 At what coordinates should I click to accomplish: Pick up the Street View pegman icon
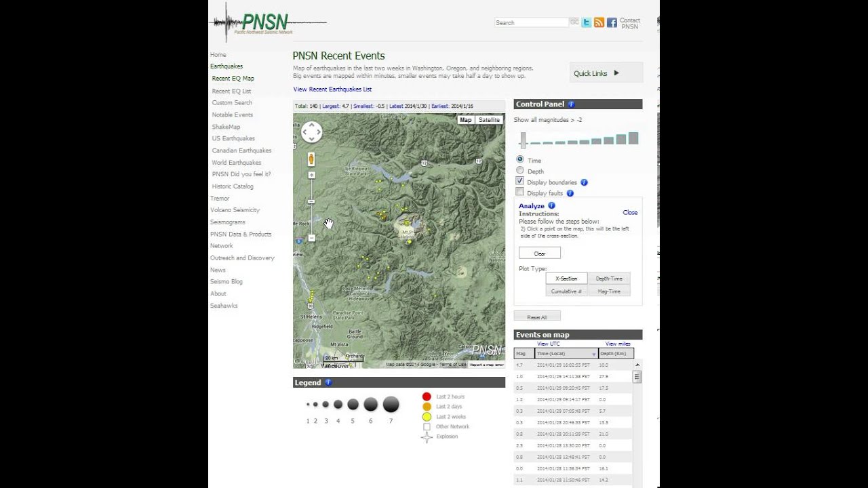point(311,159)
